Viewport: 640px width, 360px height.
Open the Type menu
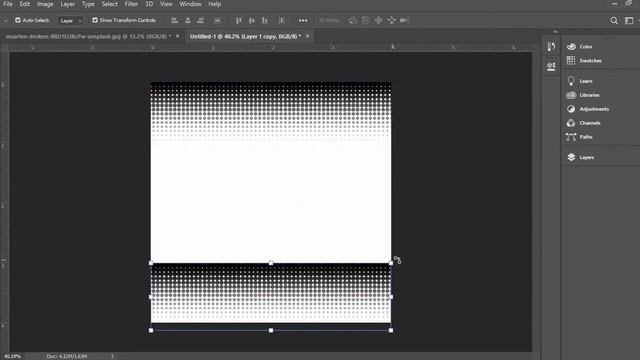click(x=88, y=4)
